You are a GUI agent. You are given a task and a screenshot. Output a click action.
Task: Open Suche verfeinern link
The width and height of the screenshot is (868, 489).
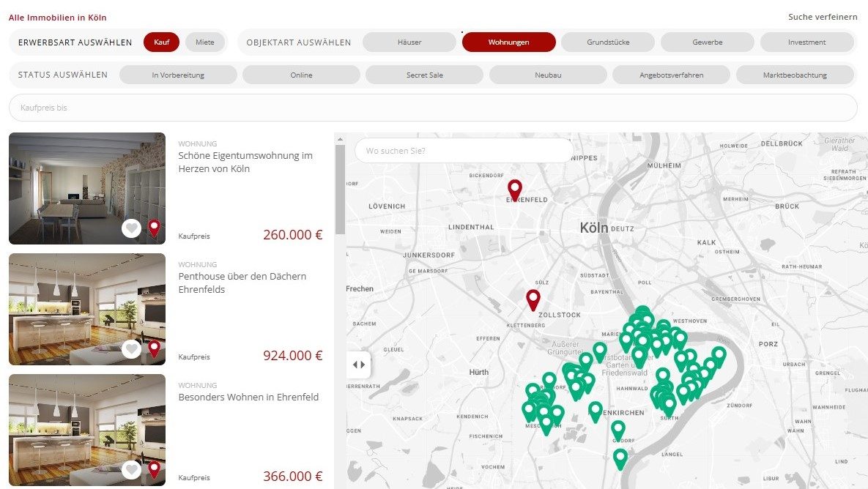point(823,17)
